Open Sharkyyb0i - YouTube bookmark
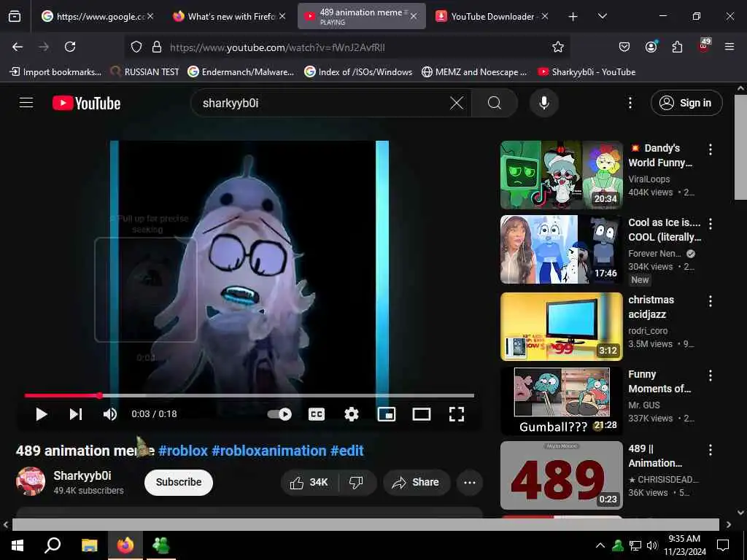The height and width of the screenshot is (560, 747). 587,72
